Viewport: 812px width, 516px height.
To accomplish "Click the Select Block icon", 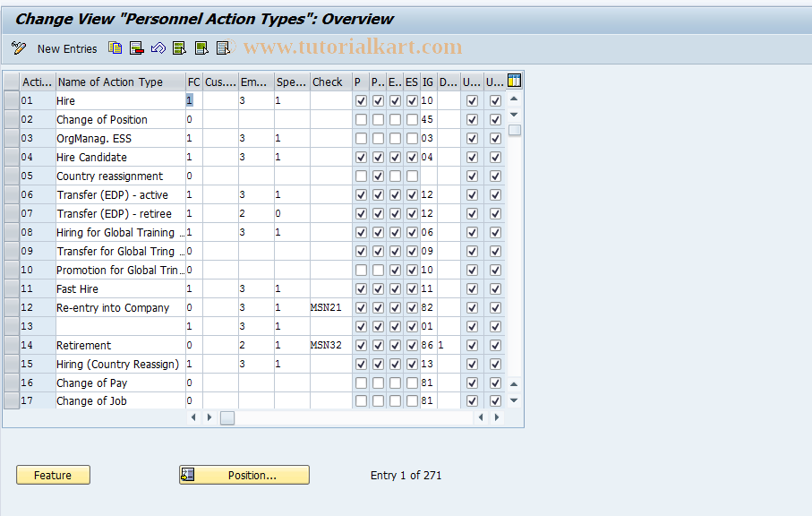I will 201,48.
